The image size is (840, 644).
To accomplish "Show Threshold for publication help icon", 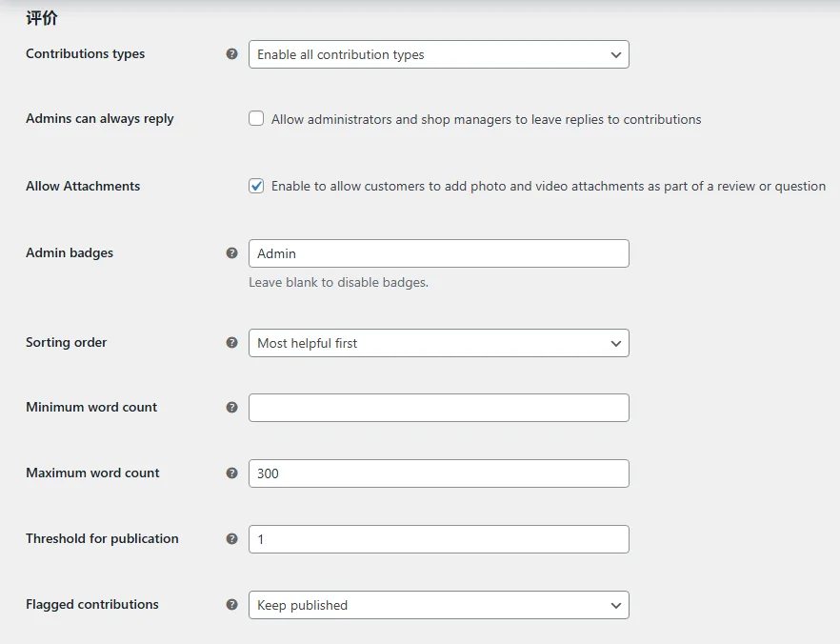I will [x=232, y=538].
